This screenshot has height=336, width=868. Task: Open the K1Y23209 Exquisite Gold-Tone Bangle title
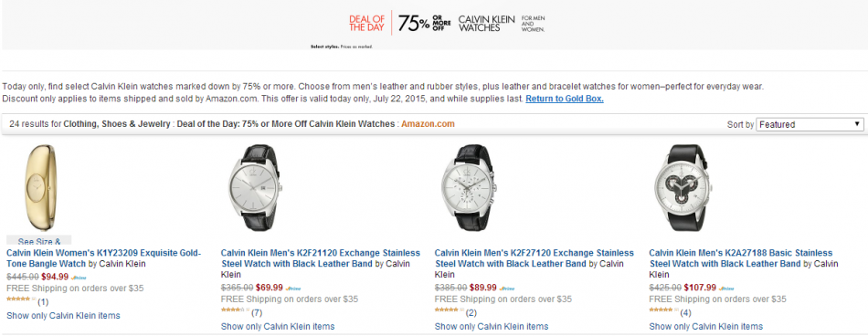103,258
